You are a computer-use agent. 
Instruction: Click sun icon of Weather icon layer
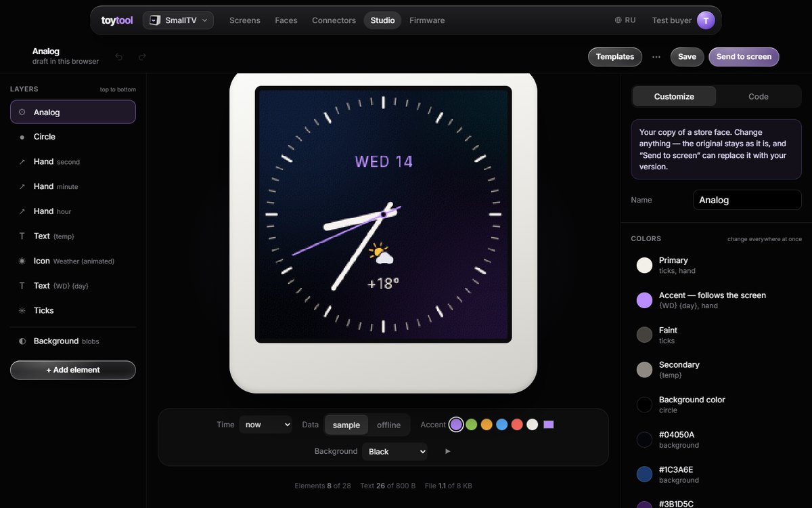22,261
